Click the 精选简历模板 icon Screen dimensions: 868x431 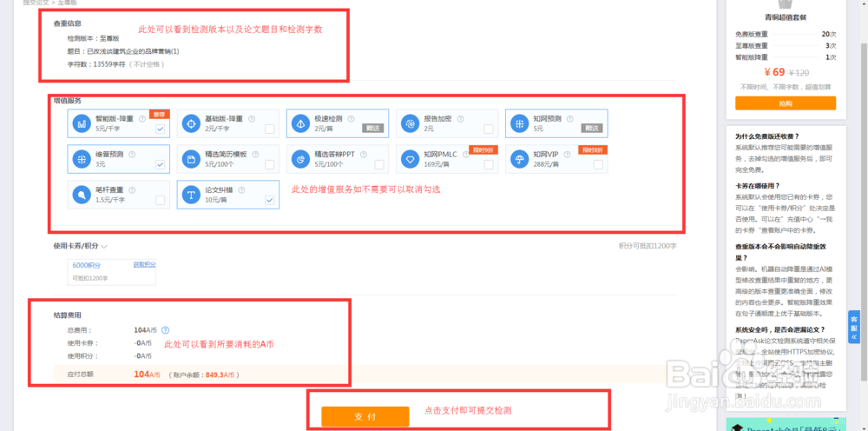[x=191, y=160]
